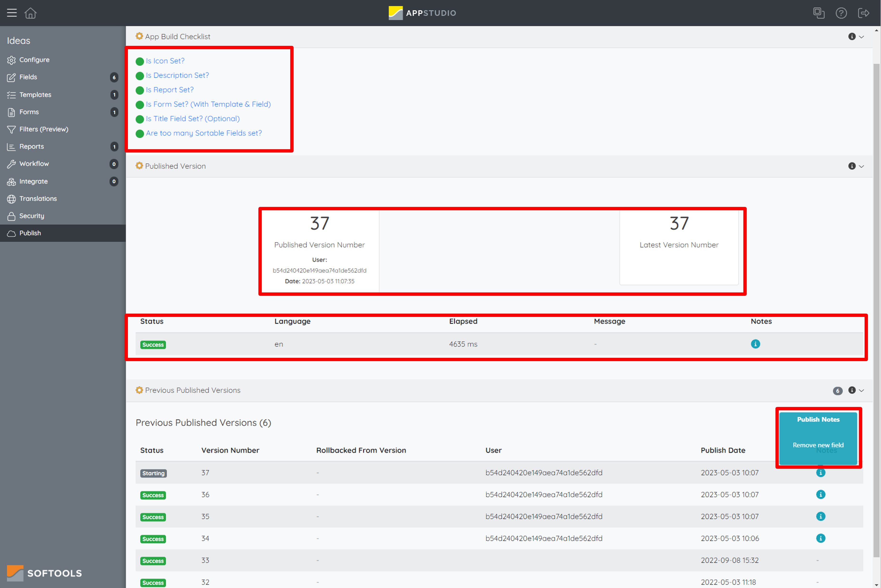This screenshot has width=881, height=588.
Task: Open the Translations menu item
Action: coord(63,199)
